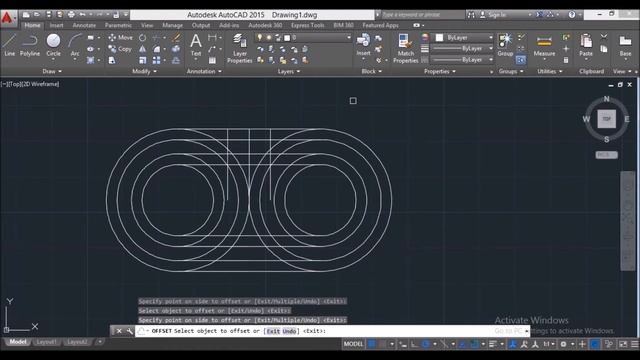Click the Rotate tool icon
The height and width of the screenshot is (360, 640).
tap(142, 38)
